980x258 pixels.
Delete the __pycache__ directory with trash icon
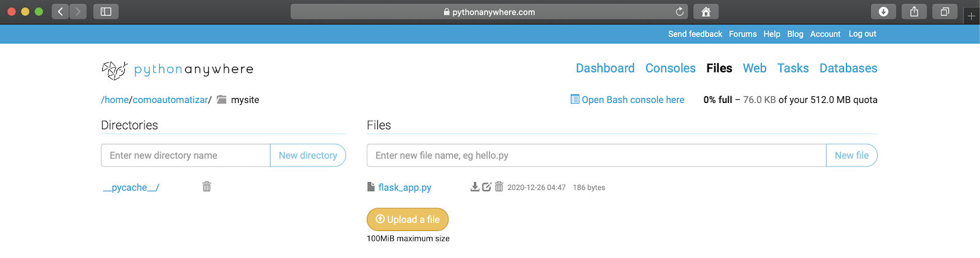(x=206, y=186)
